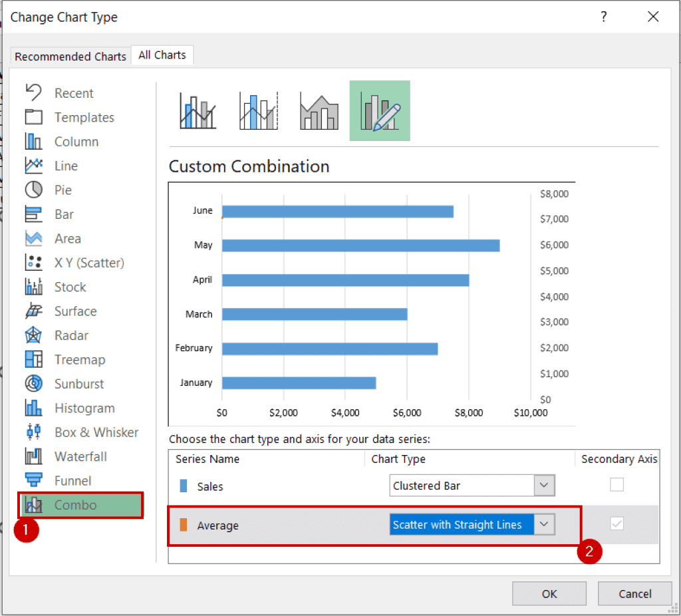
Task: Select the Line chart category
Action: coord(66,166)
